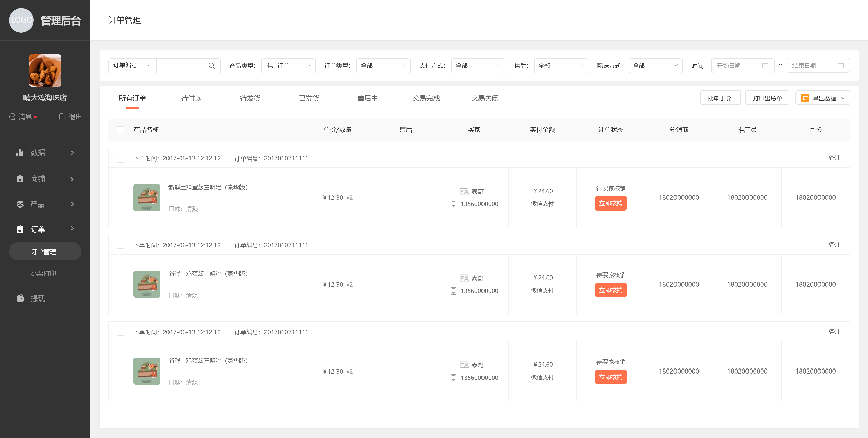The width and height of the screenshot is (868, 438).
Task: Collapse the 订单 sidebar menu chevron
Action: click(x=72, y=229)
